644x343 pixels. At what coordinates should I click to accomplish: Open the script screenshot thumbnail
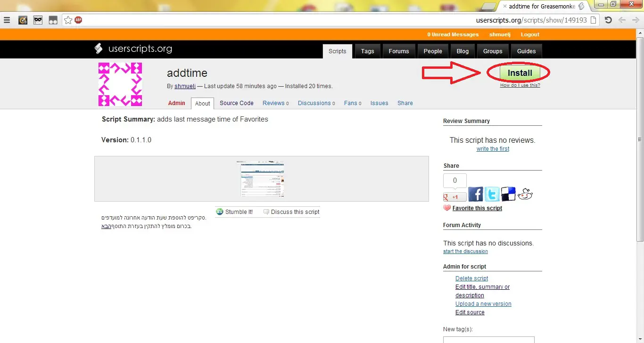pyautogui.click(x=262, y=179)
